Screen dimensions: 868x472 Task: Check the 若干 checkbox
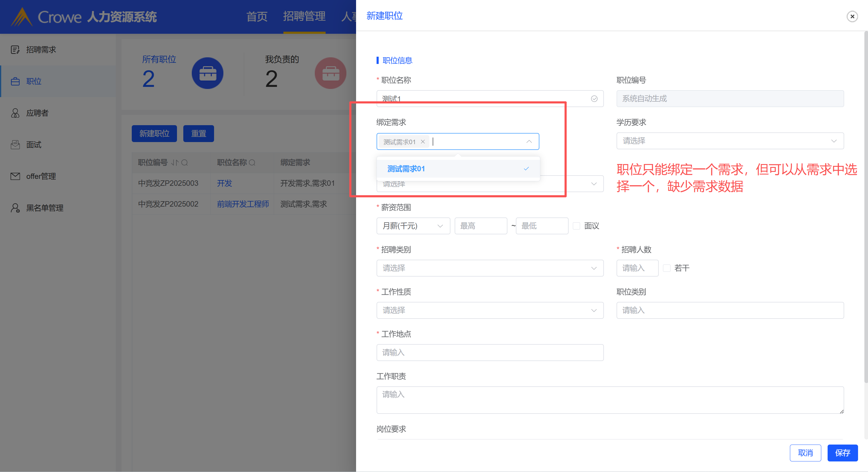[666, 268]
